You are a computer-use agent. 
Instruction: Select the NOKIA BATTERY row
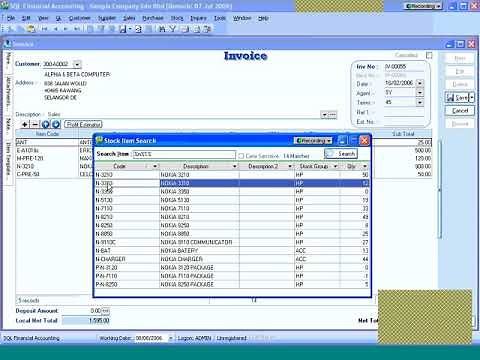point(232,250)
